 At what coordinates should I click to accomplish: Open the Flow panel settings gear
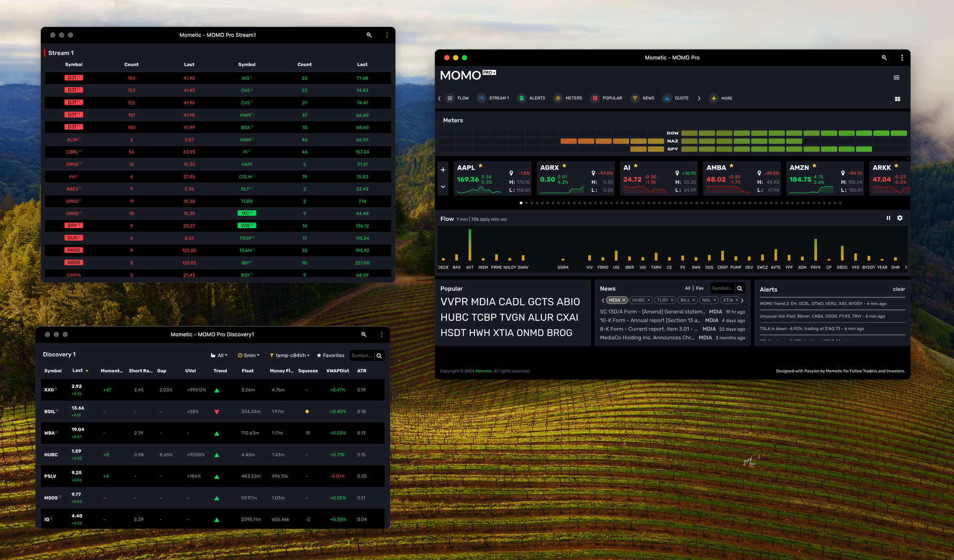(900, 218)
